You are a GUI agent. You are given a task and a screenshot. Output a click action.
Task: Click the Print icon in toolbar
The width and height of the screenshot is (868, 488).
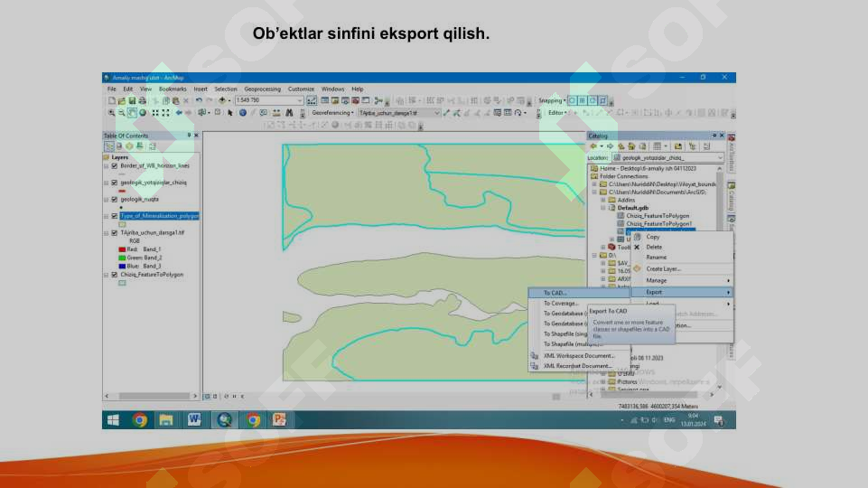pyautogui.click(x=143, y=101)
